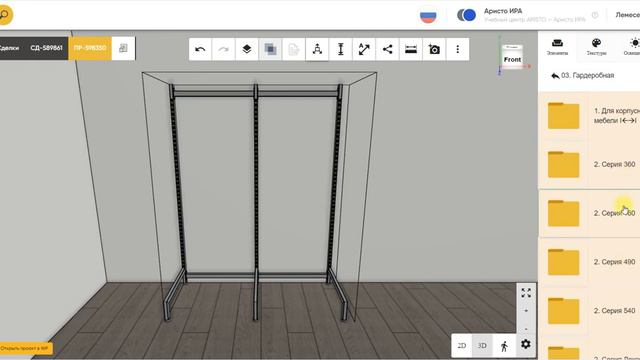Viewport: 640px width, 360px height.
Task: Click the share icon in toolbar
Action: (387, 49)
